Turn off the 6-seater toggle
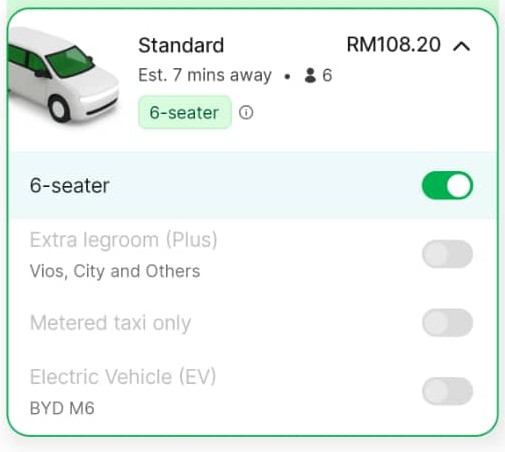This screenshot has width=505, height=452. click(447, 185)
